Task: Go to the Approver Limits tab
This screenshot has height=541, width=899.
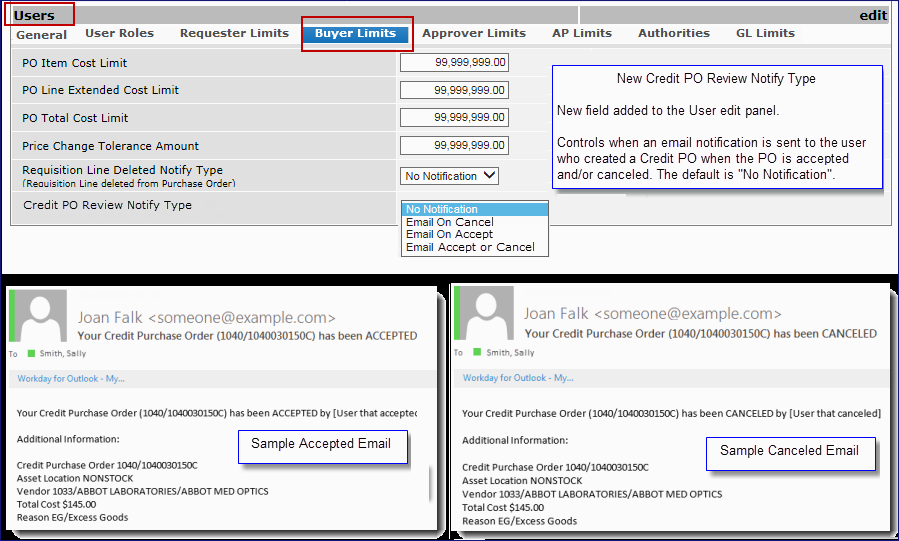Action: pyautogui.click(x=474, y=33)
